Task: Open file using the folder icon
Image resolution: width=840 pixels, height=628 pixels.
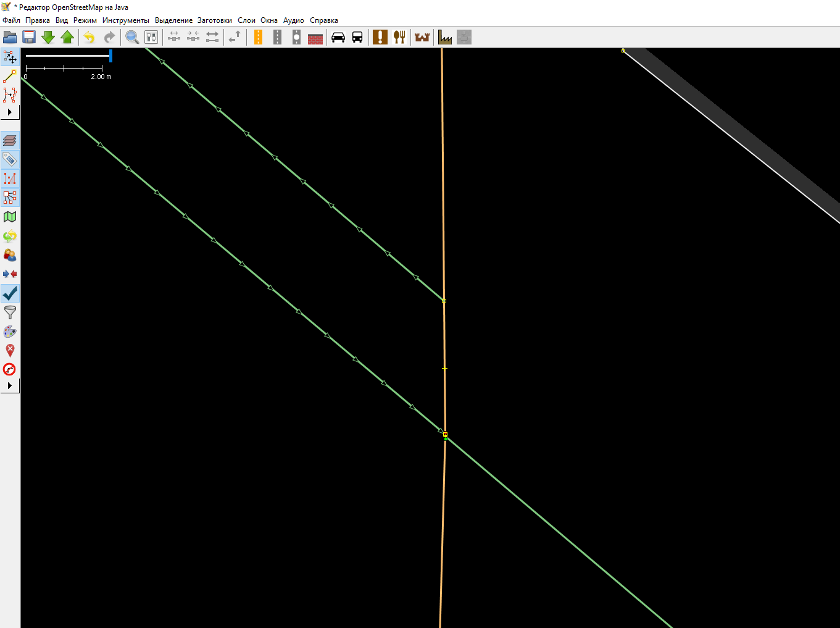Action: click(x=10, y=37)
